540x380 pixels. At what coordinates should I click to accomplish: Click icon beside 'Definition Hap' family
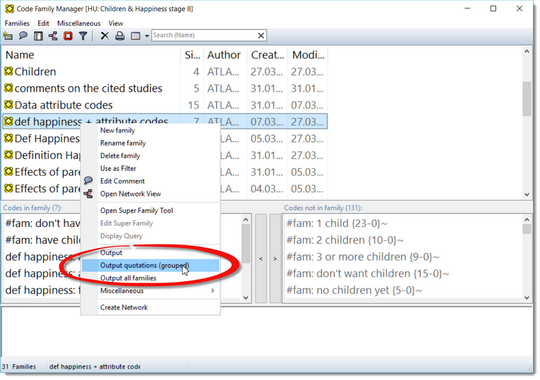pyautogui.click(x=9, y=155)
